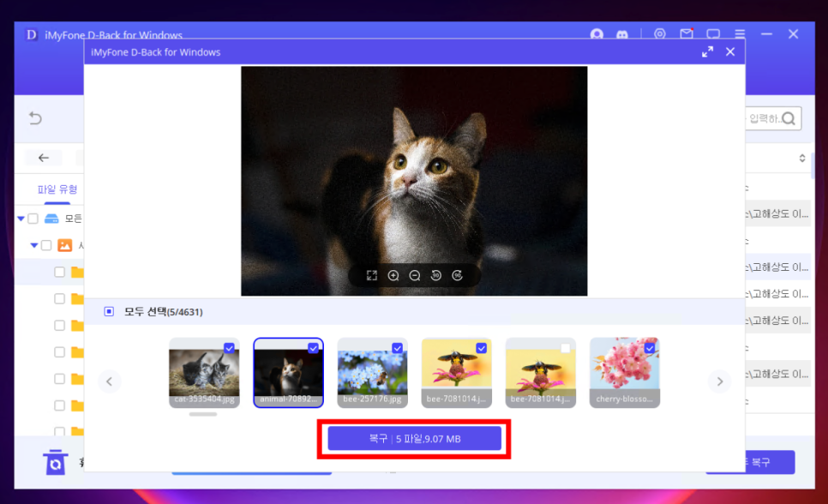The height and width of the screenshot is (504, 828).
Task: Click the orange picture category icon in tree
Action: point(65,245)
